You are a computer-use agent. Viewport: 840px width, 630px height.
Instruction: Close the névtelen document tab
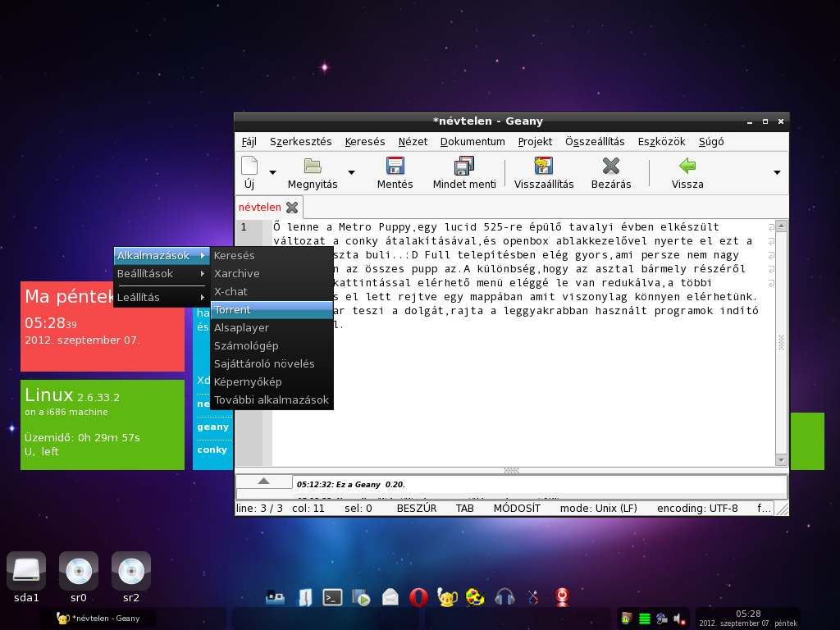pyautogui.click(x=292, y=208)
